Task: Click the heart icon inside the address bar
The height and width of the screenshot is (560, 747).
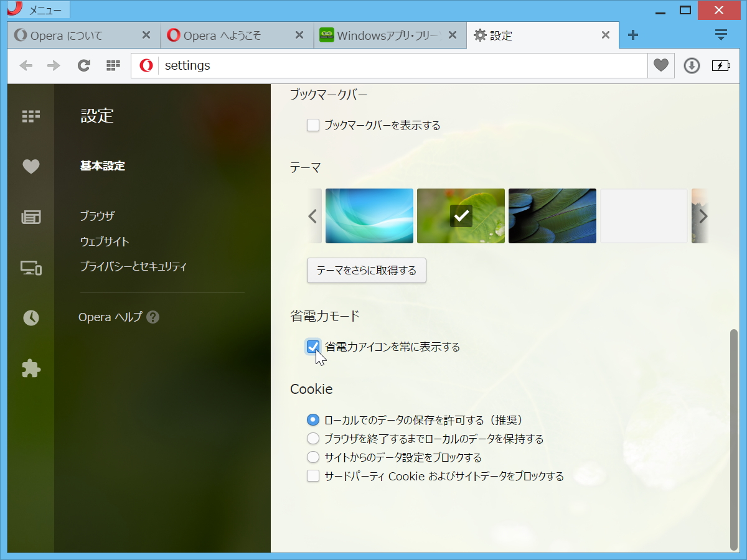Action: tap(661, 65)
